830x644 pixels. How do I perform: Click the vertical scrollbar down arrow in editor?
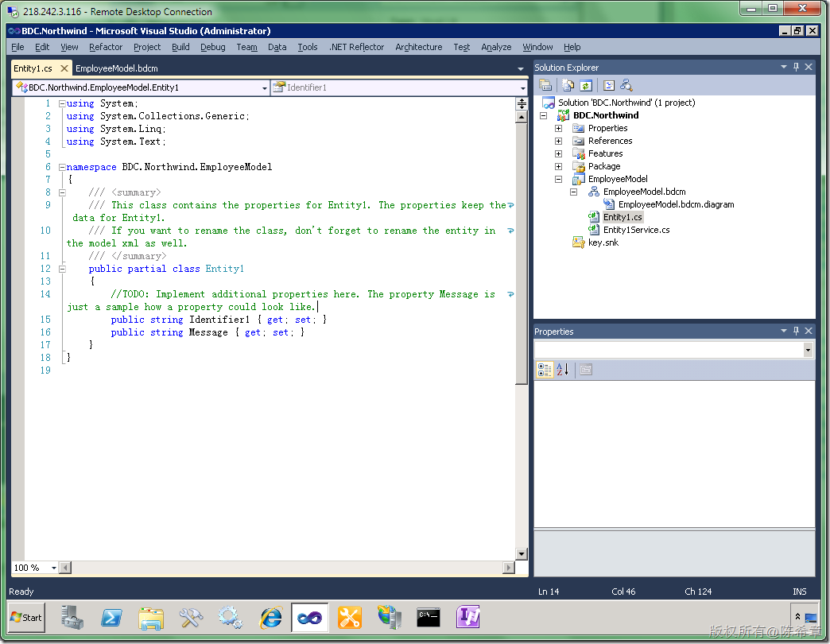coord(522,555)
